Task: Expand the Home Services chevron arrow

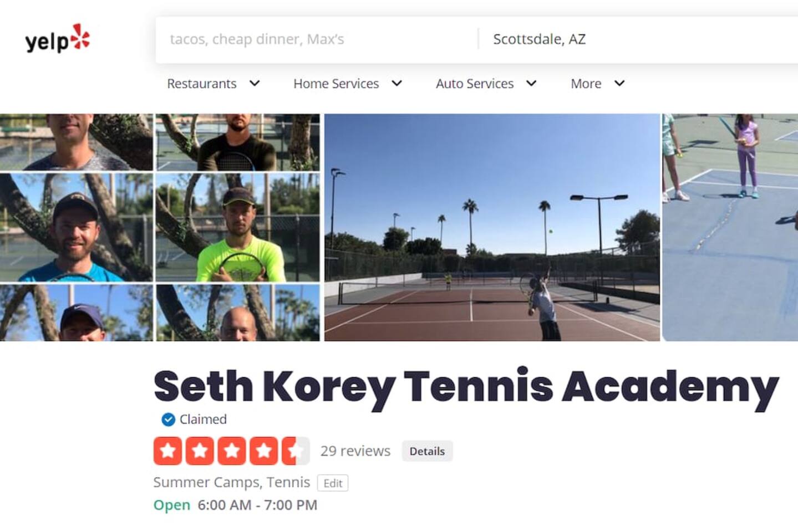Action: click(x=397, y=84)
